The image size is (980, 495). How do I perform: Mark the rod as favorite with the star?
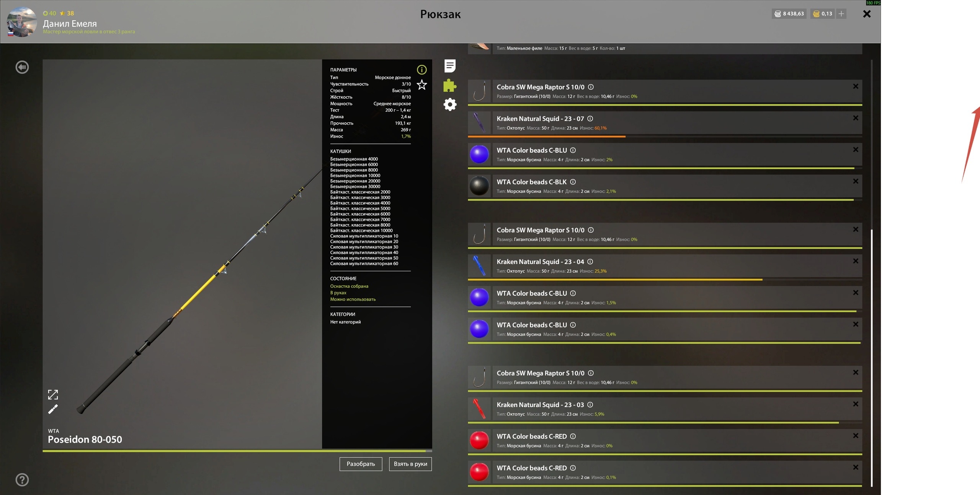click(x=421, y=85)
